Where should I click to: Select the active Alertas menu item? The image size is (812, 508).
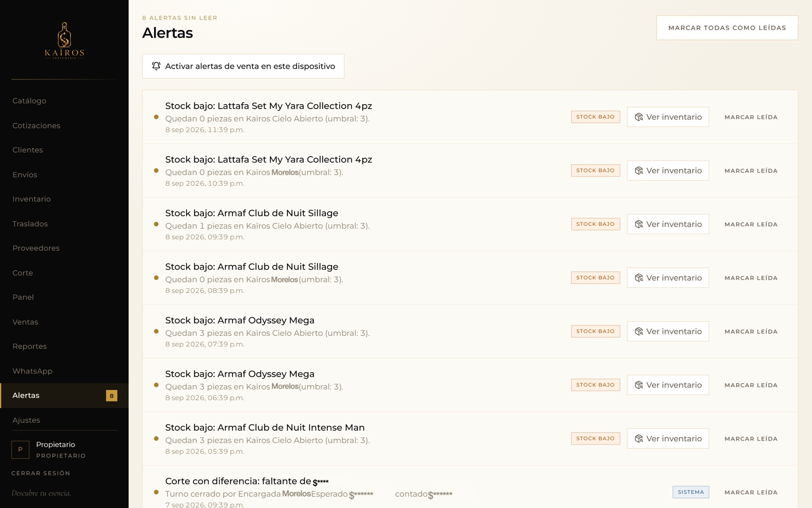coord(65,396)
